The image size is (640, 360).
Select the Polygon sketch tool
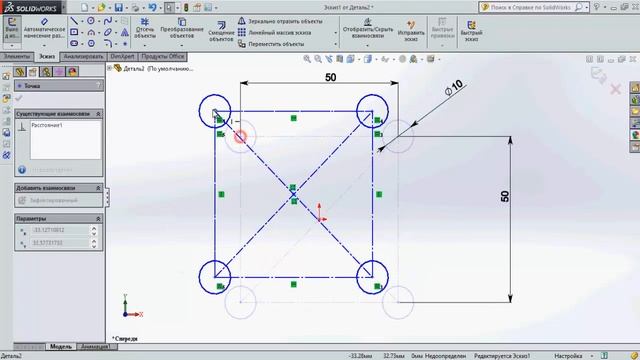[x=91, y=43]
